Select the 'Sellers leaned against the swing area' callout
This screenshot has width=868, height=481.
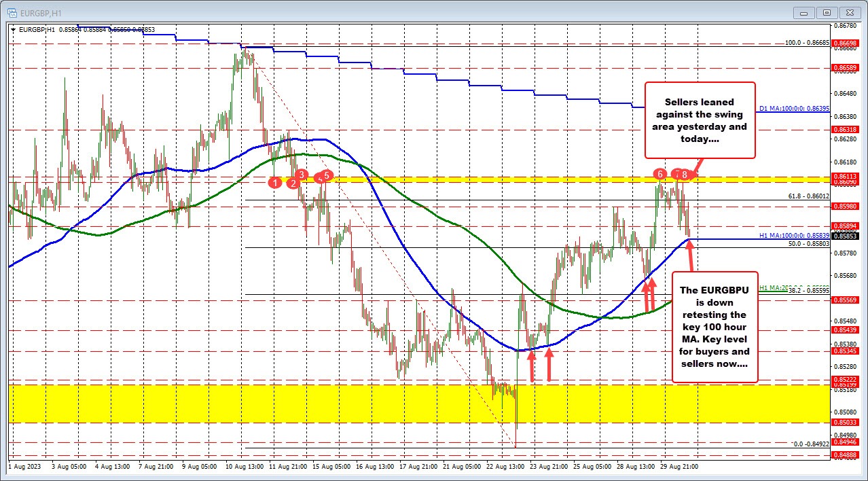click(700, 121)
